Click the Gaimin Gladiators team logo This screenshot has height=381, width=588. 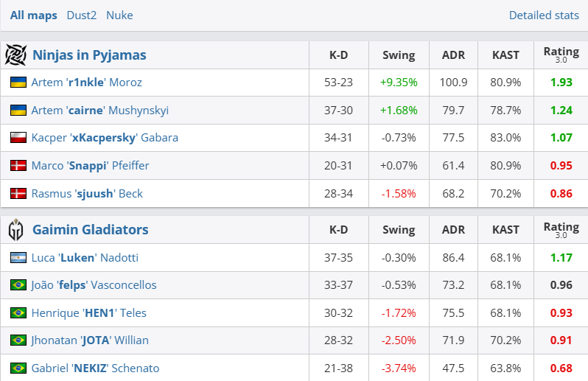[x=15, y=230]
